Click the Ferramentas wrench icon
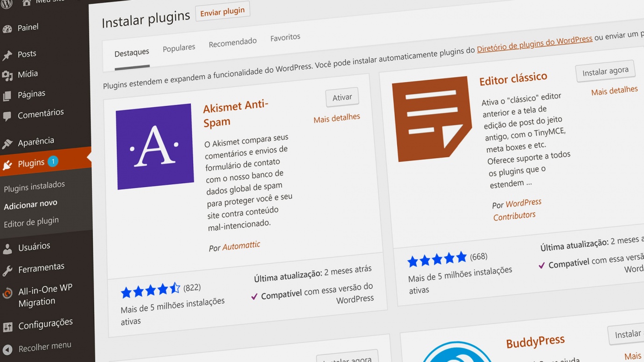The width and height of the screenshot is (644, 362). pos(7,271)
